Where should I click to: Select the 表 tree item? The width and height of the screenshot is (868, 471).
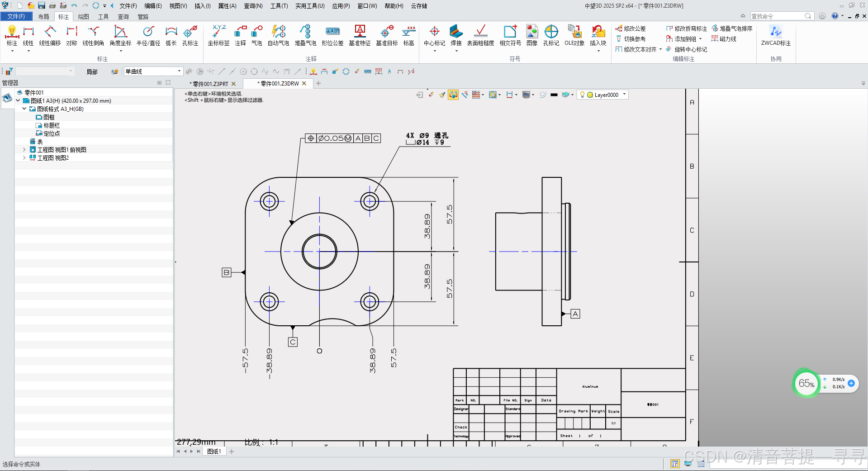[x=40, y=141]
